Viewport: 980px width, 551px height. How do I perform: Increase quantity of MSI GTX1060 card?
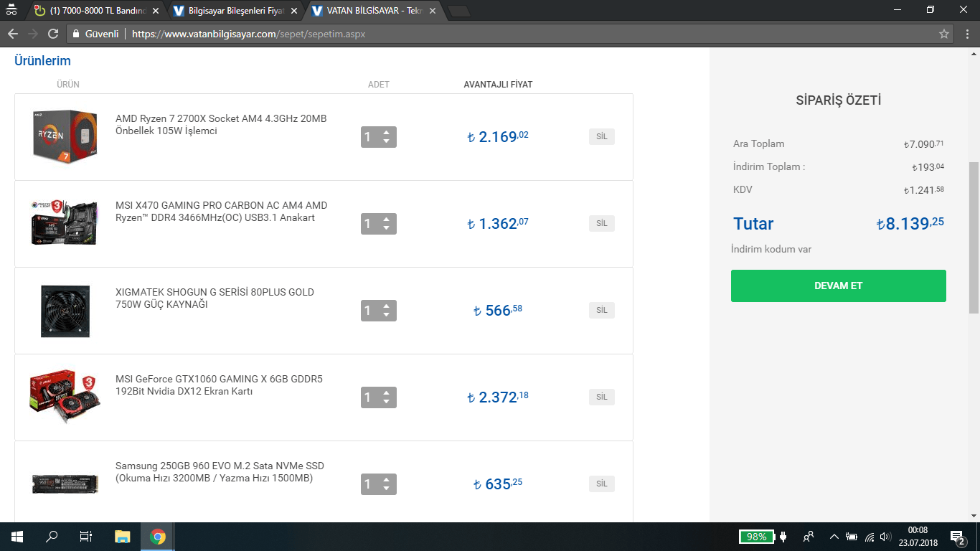click(387, 392)
